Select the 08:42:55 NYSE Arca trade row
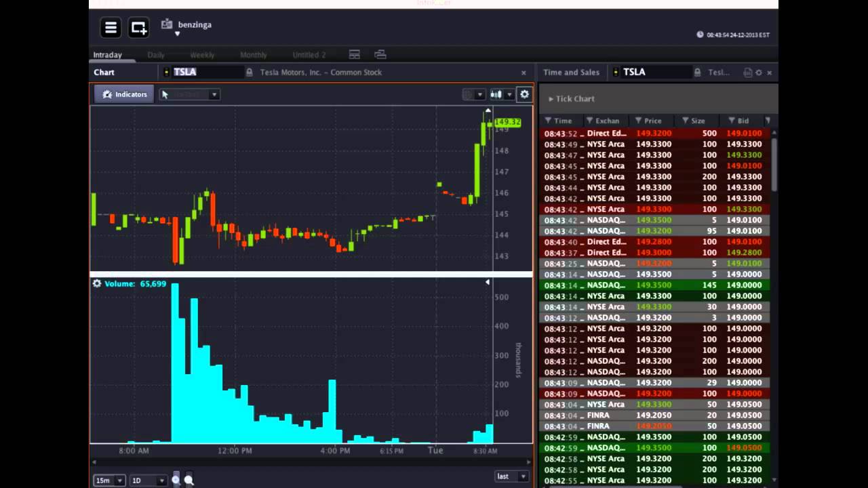Screen dimensions: 868x488 (655, 481)
